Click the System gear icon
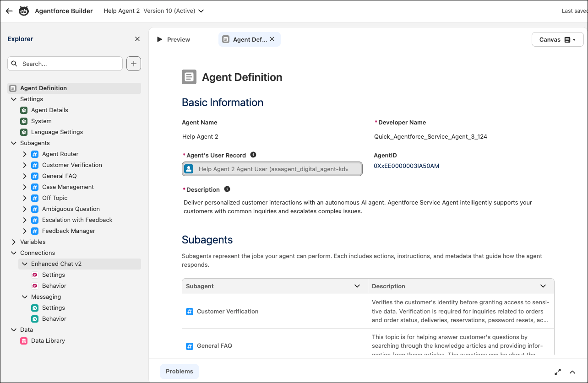Image resolution: width=588 pixels, height=383 pixels. pyautogui.click(x=24, y=121)
